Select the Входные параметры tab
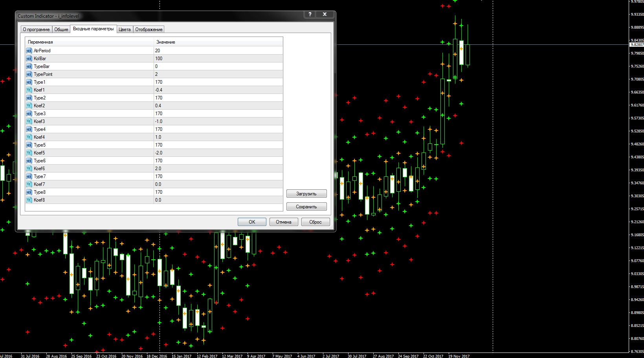 coord(93,29)
